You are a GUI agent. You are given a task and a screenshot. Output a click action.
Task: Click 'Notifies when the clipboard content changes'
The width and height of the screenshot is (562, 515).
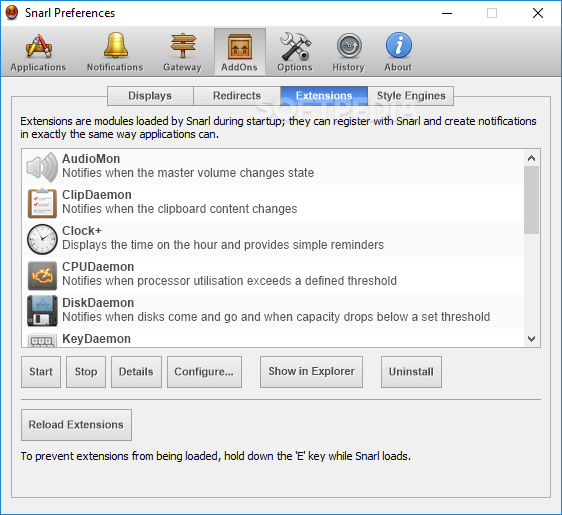180,209
